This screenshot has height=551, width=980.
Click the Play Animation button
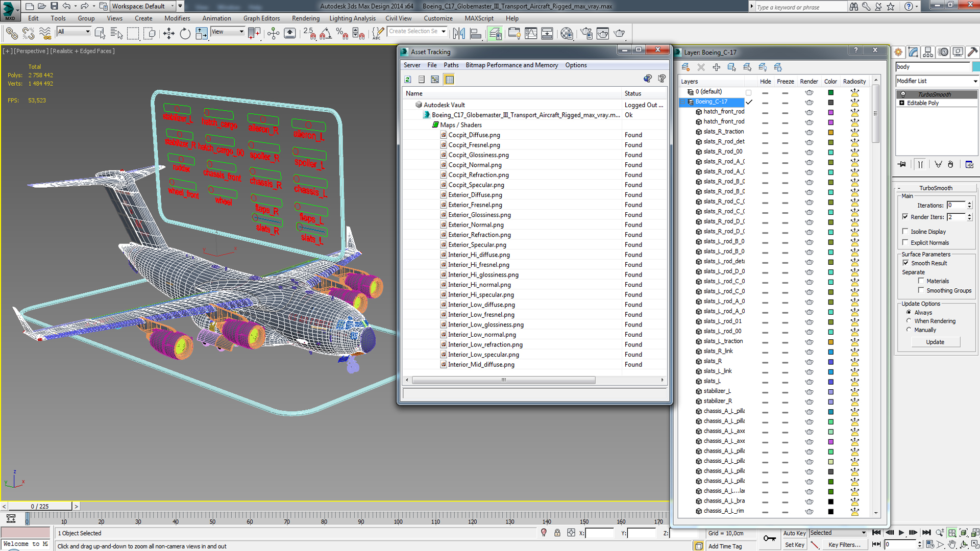pos(901,533)
